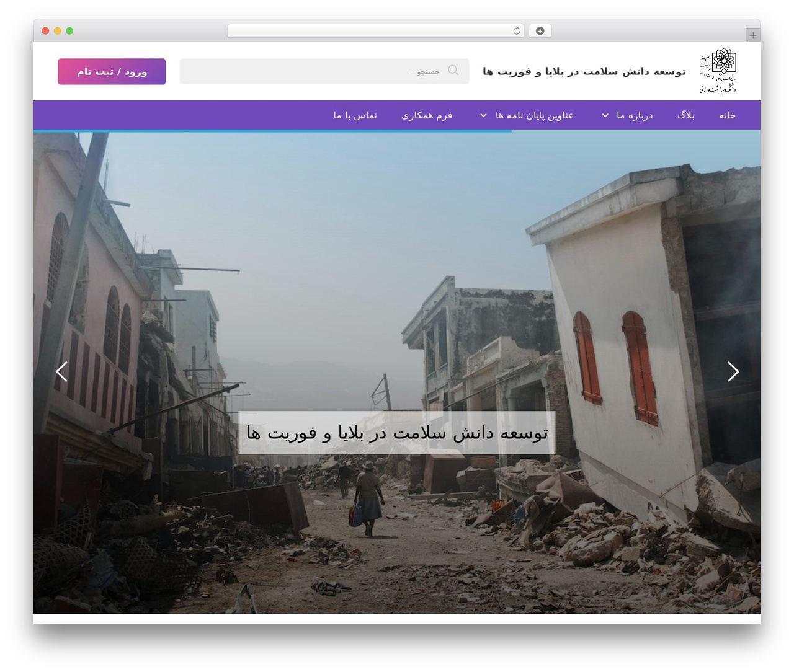794x672 pixels.
Task: Click the search magnifier icon
Action: click(x=453, y=70)
